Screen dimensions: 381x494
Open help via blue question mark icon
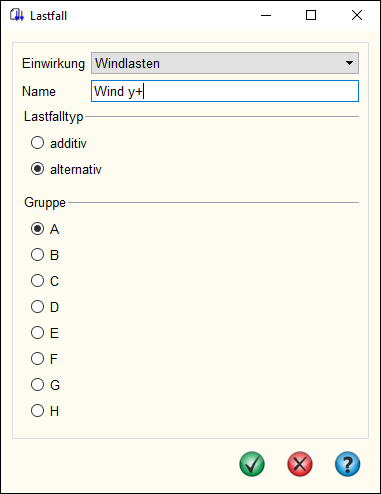click(x=347, y=464)
